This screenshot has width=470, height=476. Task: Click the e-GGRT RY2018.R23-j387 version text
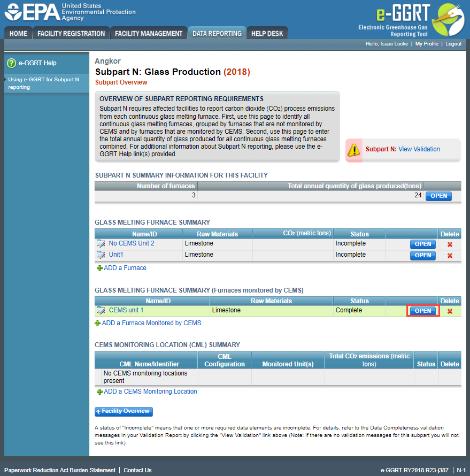(x=414, y=470)
